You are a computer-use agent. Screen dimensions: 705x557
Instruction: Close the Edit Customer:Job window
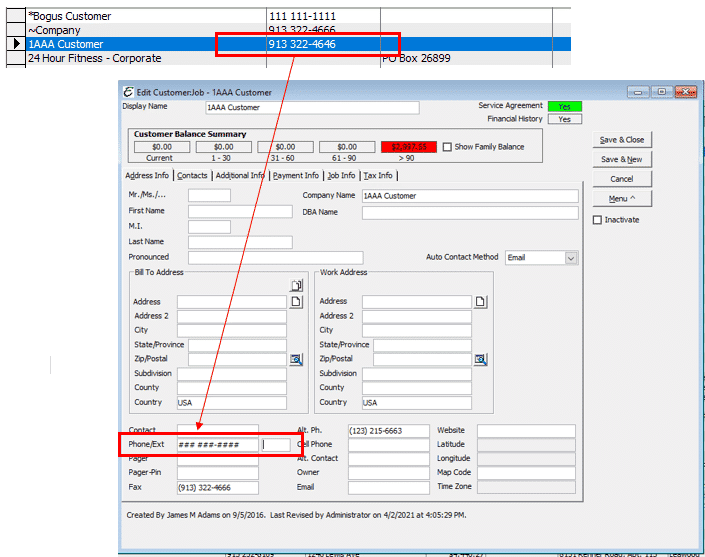(686, 92)
